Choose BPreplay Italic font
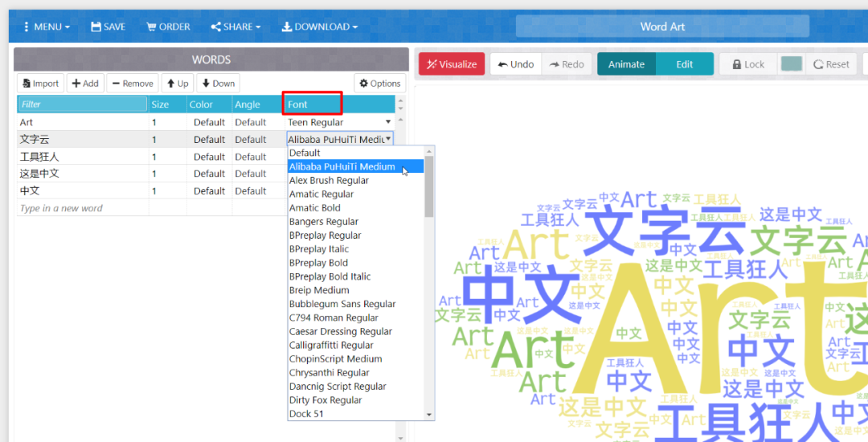Screen dimensions: 868x442 (x=356, y=249)
